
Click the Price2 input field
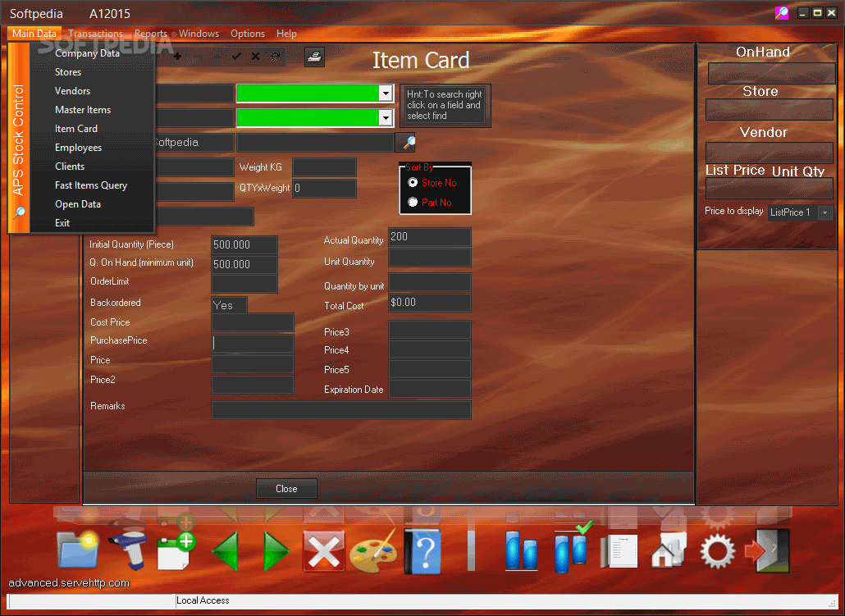(x=252, y=384)
